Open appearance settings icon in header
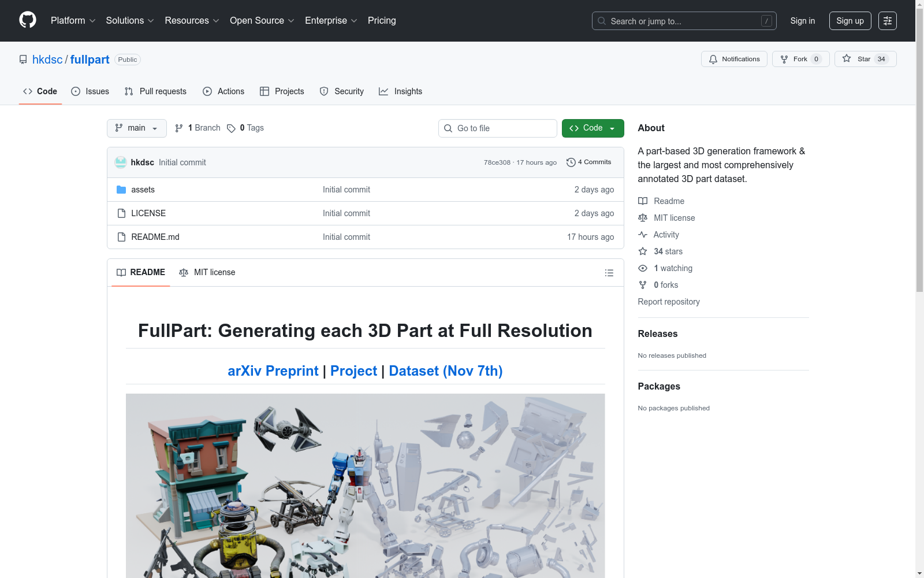Image resolution: width=924 pixels, height=578 pixels. [x=888, y=21]
